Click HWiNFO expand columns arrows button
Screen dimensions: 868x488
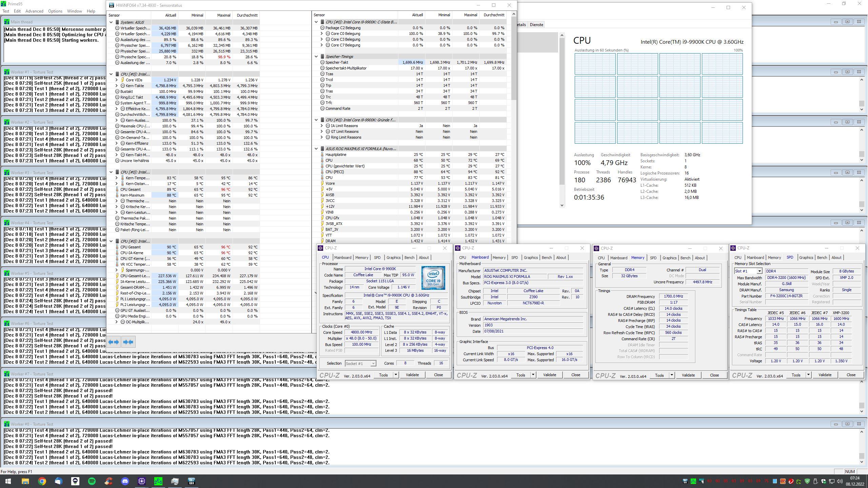114,342
